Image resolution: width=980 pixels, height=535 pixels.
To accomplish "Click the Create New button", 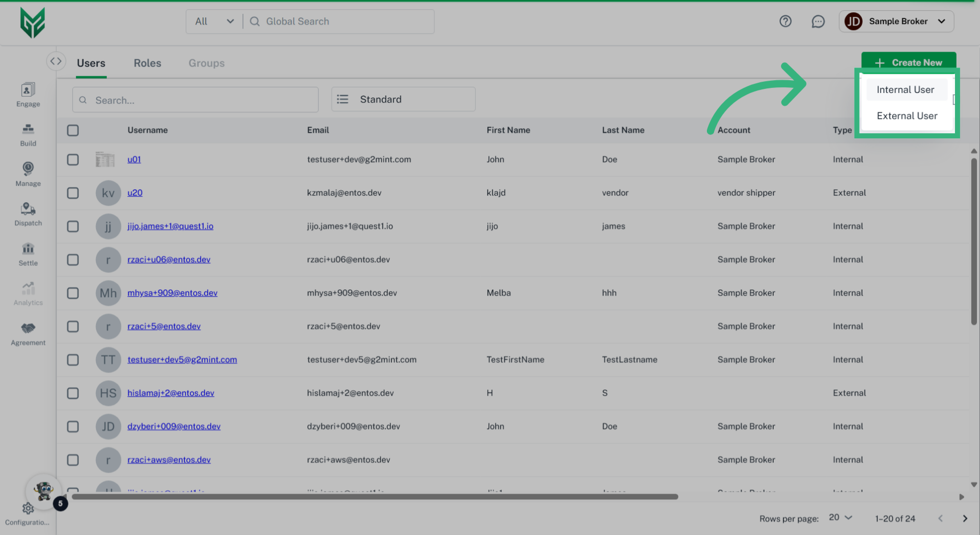I will click(909, 62).
